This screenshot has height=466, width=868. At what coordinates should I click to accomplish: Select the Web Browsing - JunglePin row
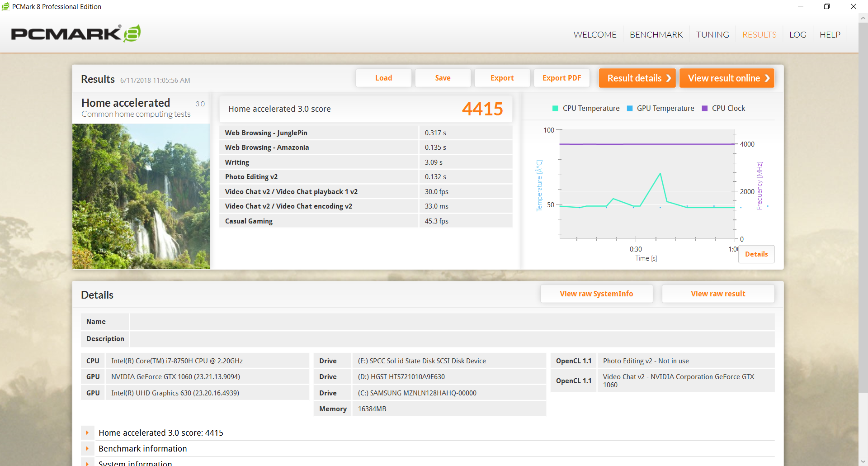click(x=366, y=133)
